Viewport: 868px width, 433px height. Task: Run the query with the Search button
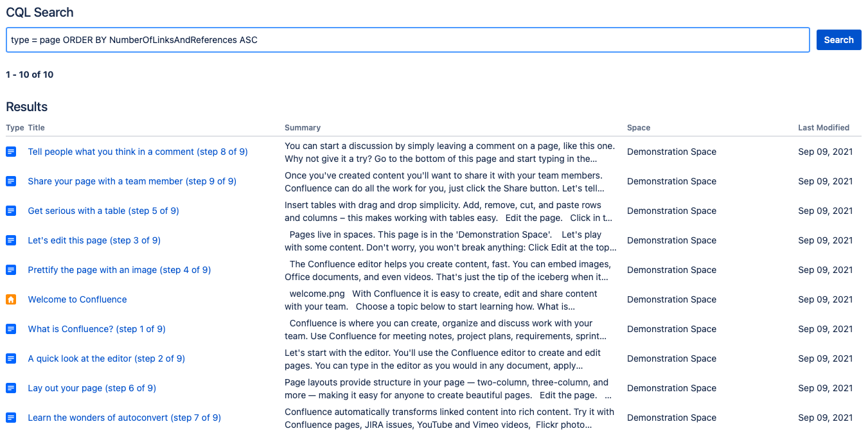tap(838, 40)
